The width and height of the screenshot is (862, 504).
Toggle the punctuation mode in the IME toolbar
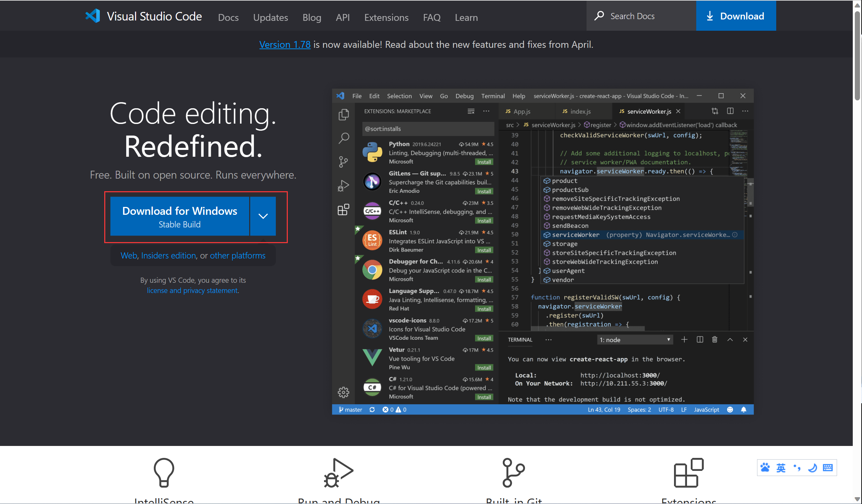point(797,467)
